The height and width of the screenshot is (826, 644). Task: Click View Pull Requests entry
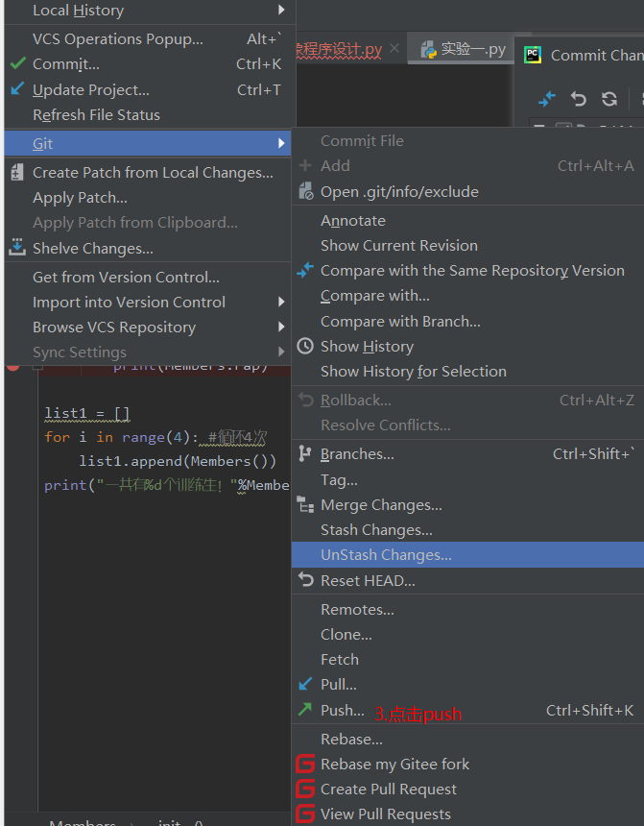point(386,814)
